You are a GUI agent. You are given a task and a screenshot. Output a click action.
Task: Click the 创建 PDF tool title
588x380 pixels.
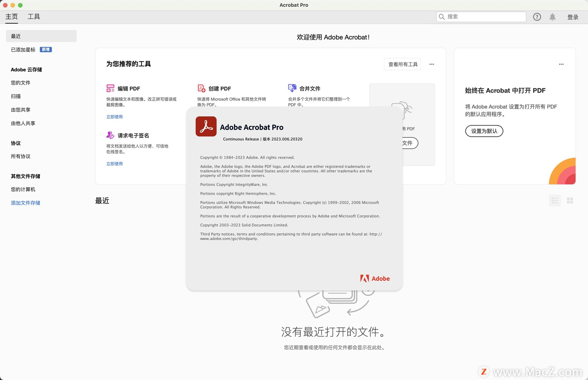coord(220,88)
